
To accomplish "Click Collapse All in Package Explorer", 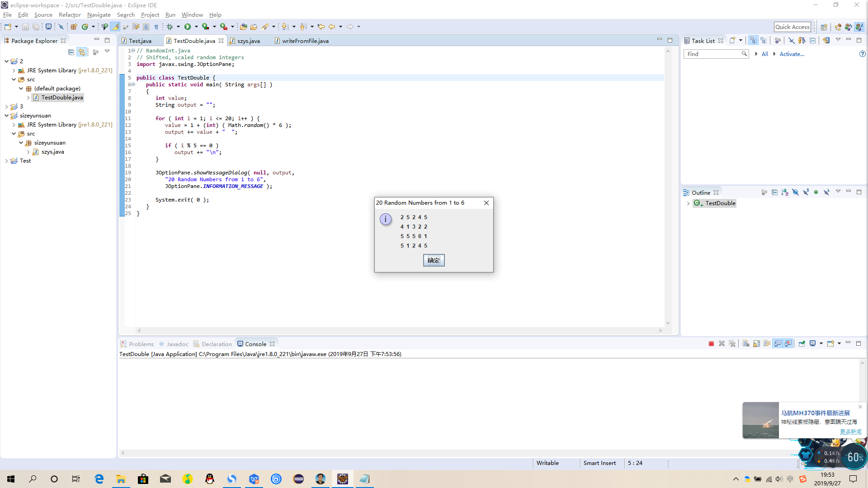I will tap(71, 52).
